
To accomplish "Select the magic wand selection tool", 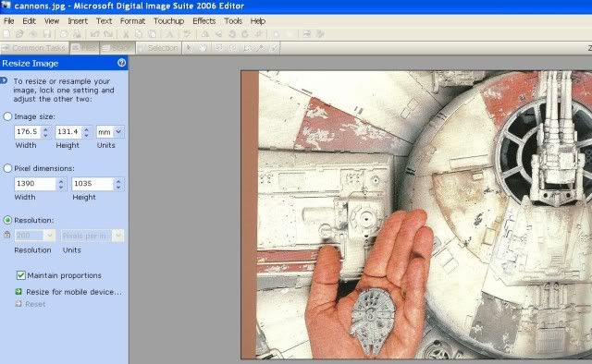I will tap(261, 48).
